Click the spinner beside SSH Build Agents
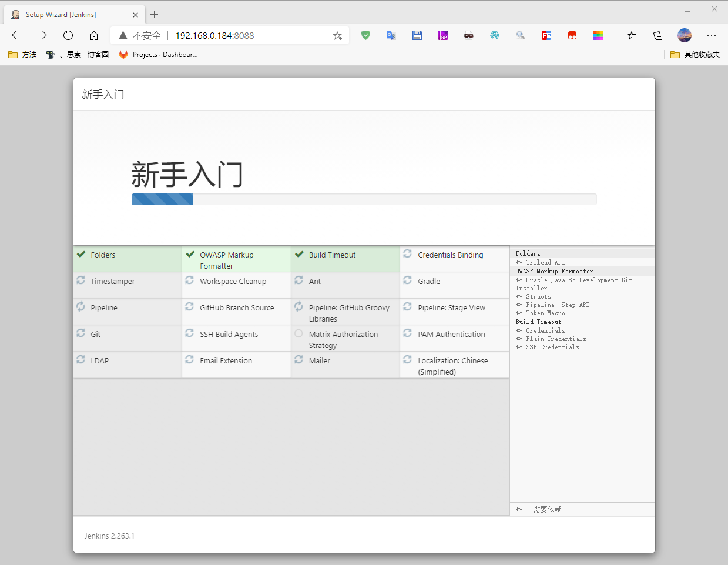This screenshot has height=565, width=728. point(189,333)
